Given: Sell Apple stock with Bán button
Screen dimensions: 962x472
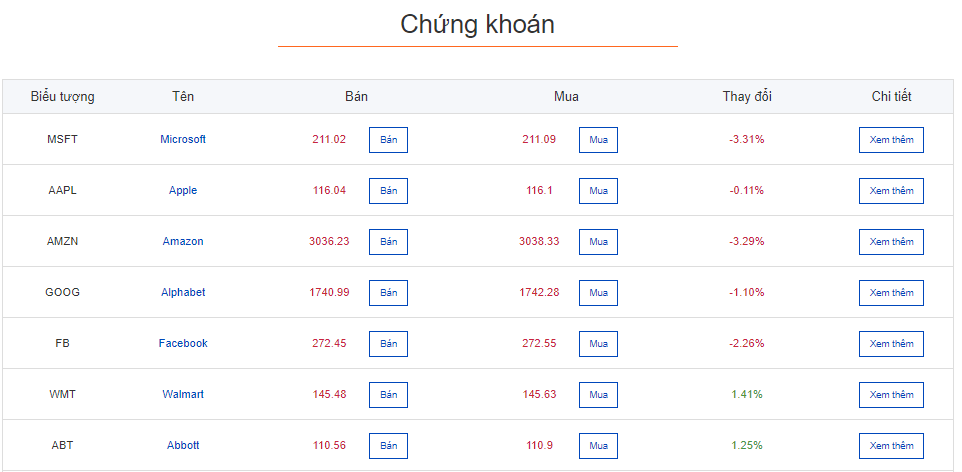Looking at the screenshot, I should 388,191.
